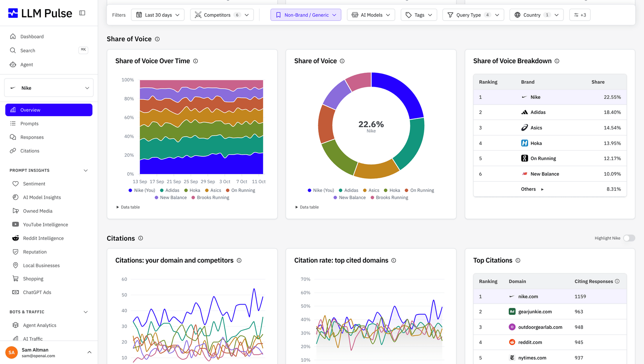Show info for Citing Responses column
Screen dimensions: 644x364
tap(617, 281)
